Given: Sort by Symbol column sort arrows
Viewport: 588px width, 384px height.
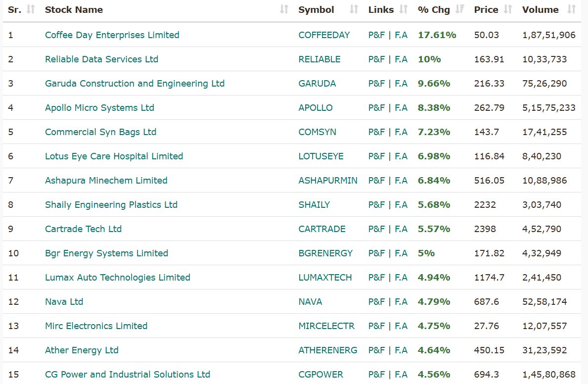Looking at the screenshot, I should (x=354, y=9).
